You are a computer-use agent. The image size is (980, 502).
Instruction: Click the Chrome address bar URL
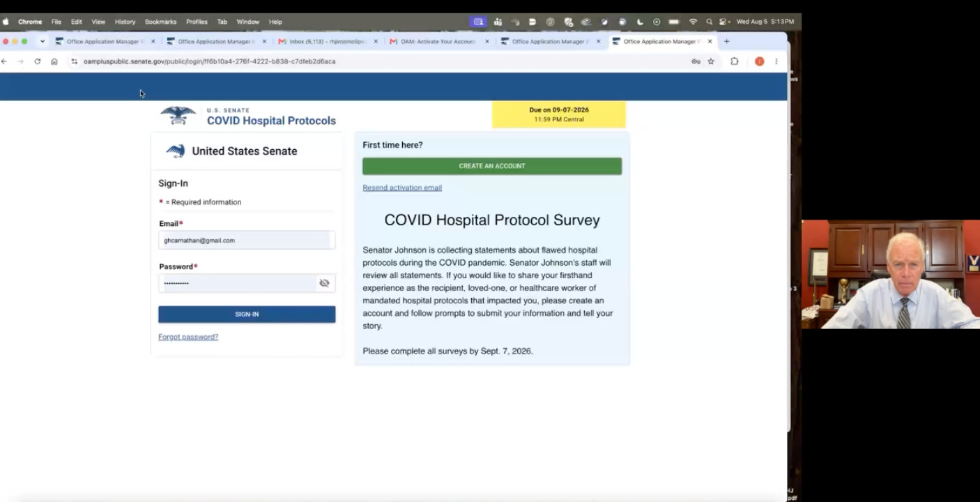point(209,61)
